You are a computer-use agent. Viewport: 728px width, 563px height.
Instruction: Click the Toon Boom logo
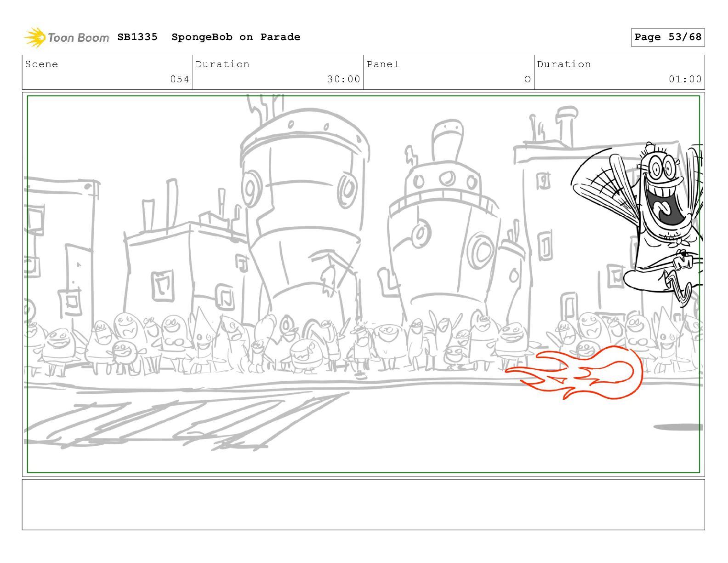point(67,37)
